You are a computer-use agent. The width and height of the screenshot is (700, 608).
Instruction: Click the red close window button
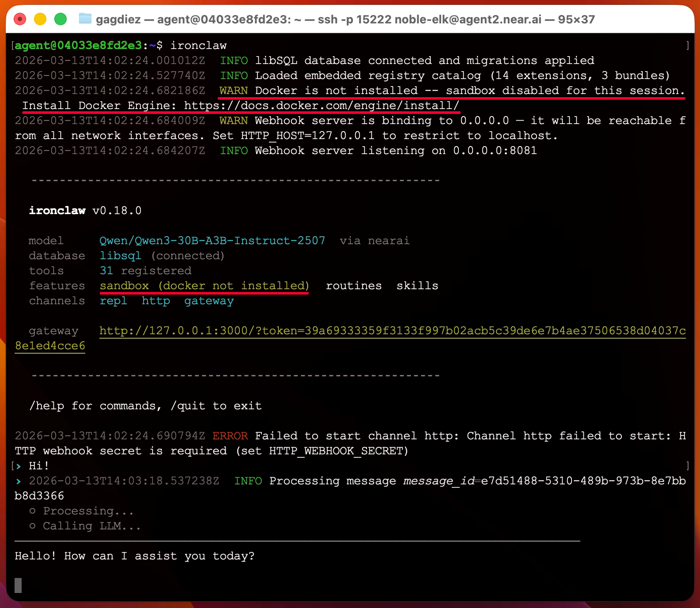20,19
